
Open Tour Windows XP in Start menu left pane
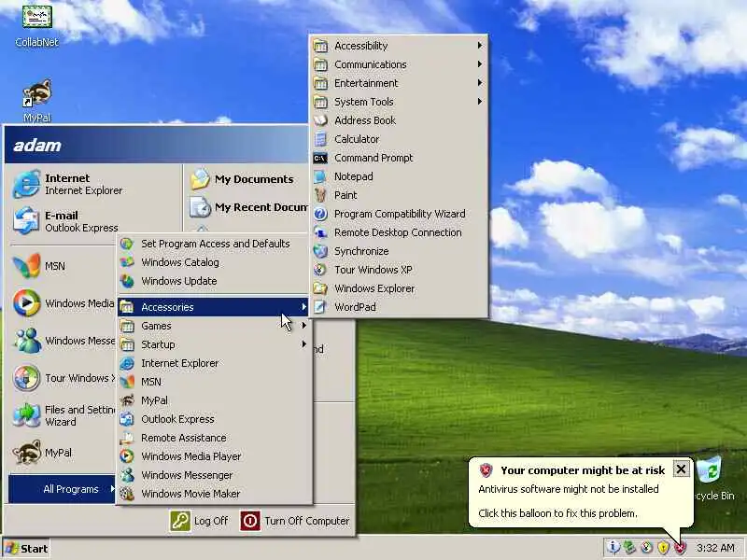(x=62, y=378)
